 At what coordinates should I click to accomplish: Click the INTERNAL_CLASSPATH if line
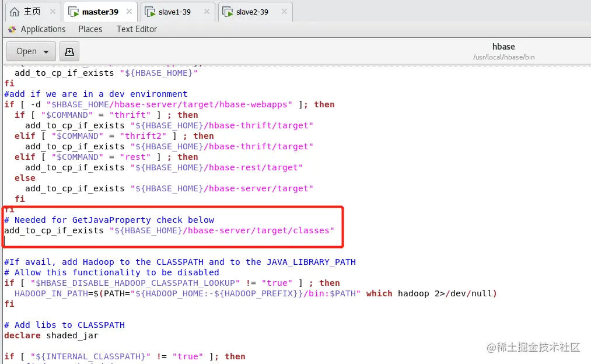[x=124, y=356]
